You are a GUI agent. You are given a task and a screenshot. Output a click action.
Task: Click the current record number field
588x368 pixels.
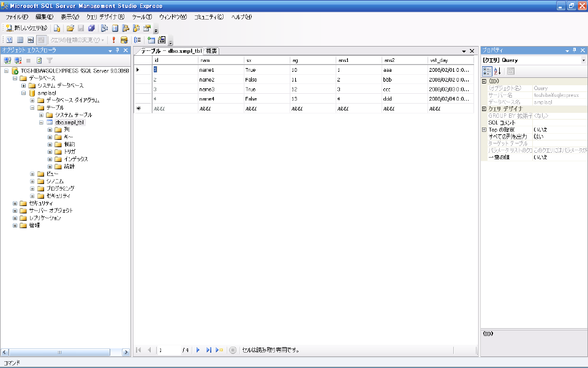[x=169, y=350]
